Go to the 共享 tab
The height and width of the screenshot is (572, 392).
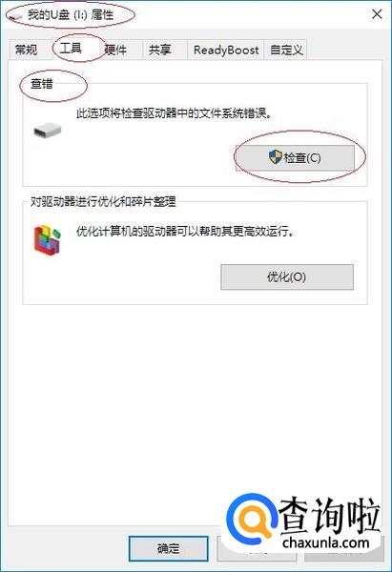[x=159, y=50]
